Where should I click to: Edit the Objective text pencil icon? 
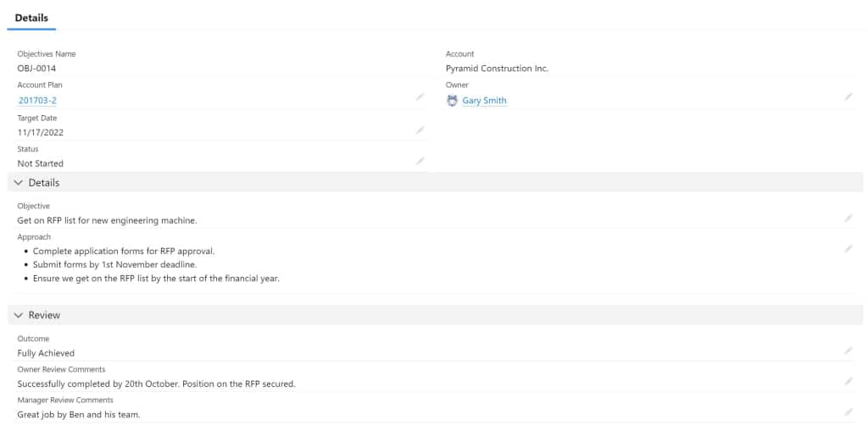(x=848, y=218)
